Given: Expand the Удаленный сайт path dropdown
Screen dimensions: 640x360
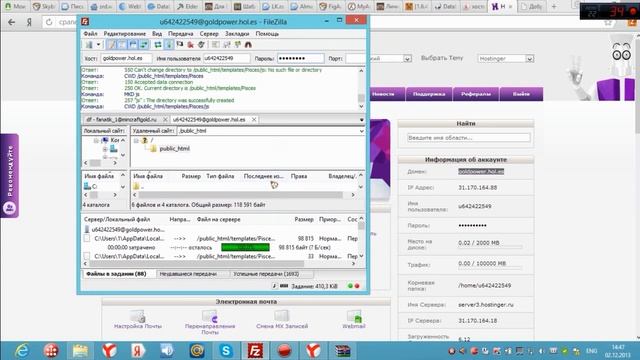Looking at the screenshot, I should (361, 131).
